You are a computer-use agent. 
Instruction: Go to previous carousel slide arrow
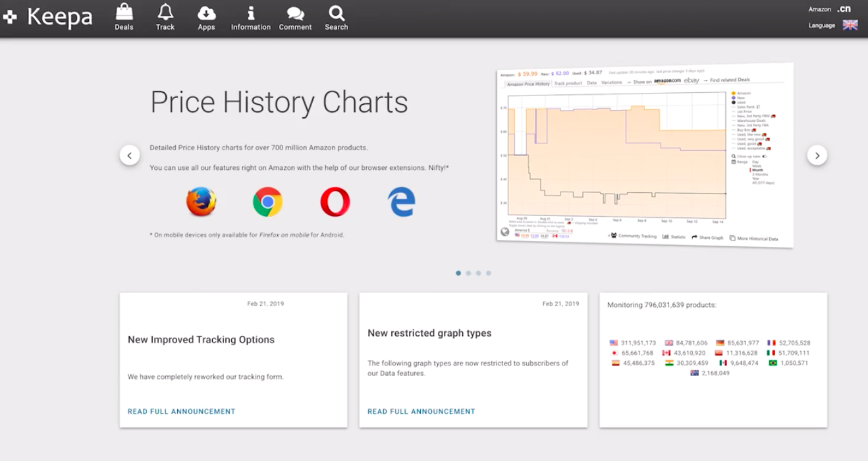click(130, 155)
